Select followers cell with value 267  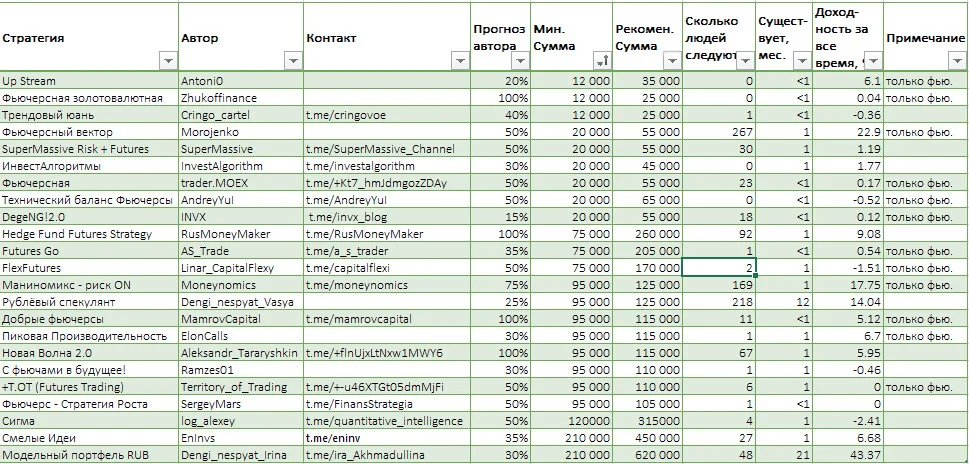click(719, 132)
